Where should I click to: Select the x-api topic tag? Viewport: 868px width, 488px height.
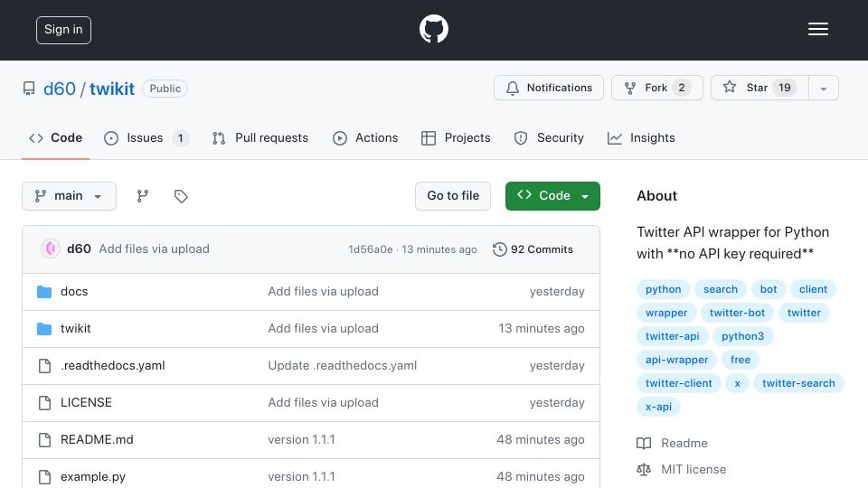tap(658, 407)
